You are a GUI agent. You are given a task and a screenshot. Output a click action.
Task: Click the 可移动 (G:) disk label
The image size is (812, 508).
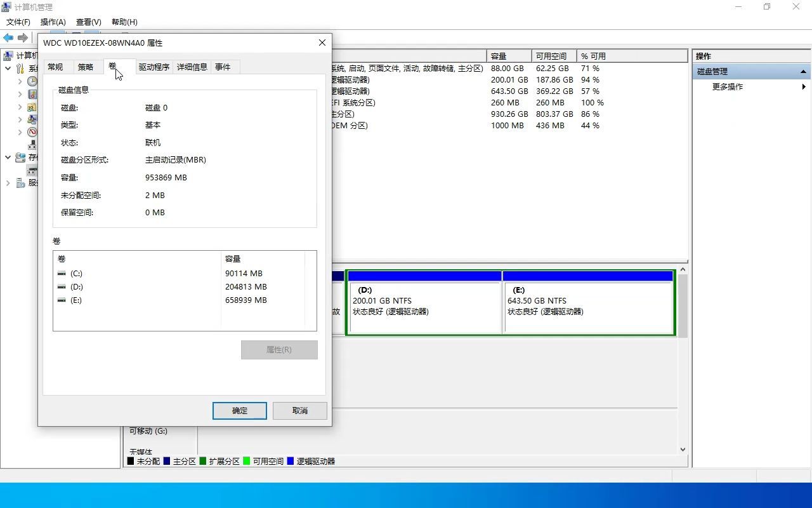click(x=148, y=431)
